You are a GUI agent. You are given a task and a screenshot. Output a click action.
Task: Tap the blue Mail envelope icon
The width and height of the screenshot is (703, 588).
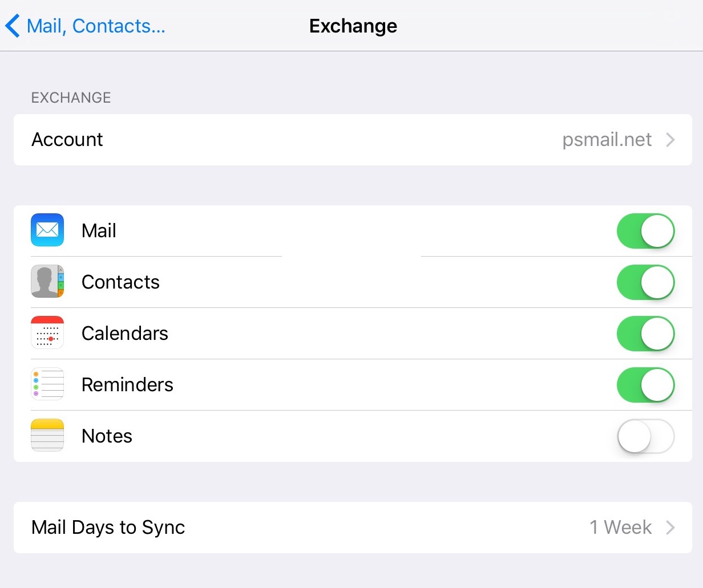click(47, 230)
